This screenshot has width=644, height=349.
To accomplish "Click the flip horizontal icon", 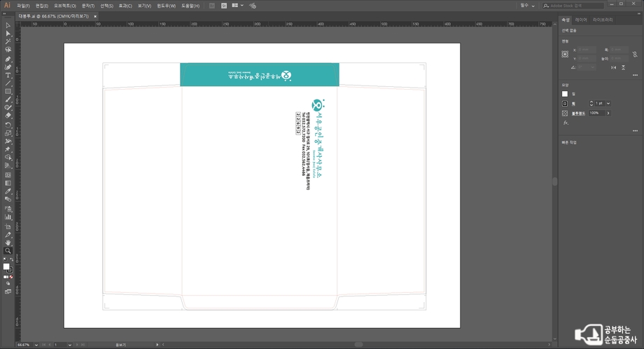I will click(x=613, y=67).
